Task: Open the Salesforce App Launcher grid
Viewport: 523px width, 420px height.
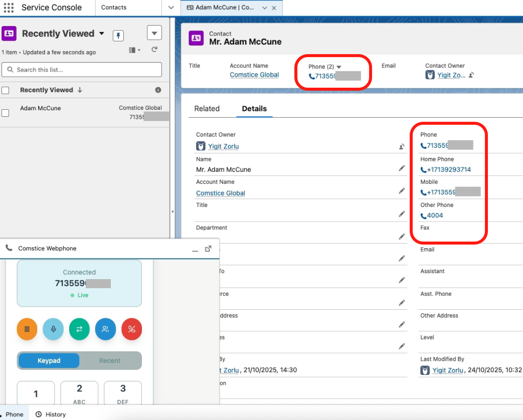Action: 9,7
